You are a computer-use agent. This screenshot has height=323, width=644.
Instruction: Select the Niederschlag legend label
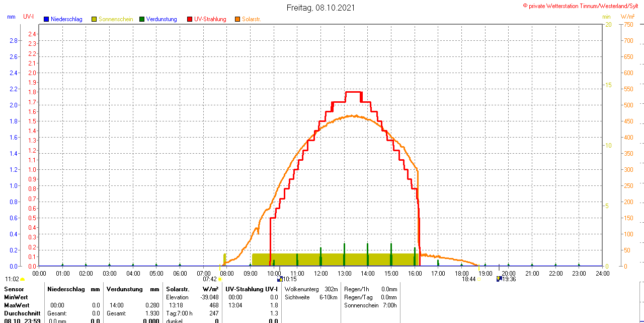66,19
